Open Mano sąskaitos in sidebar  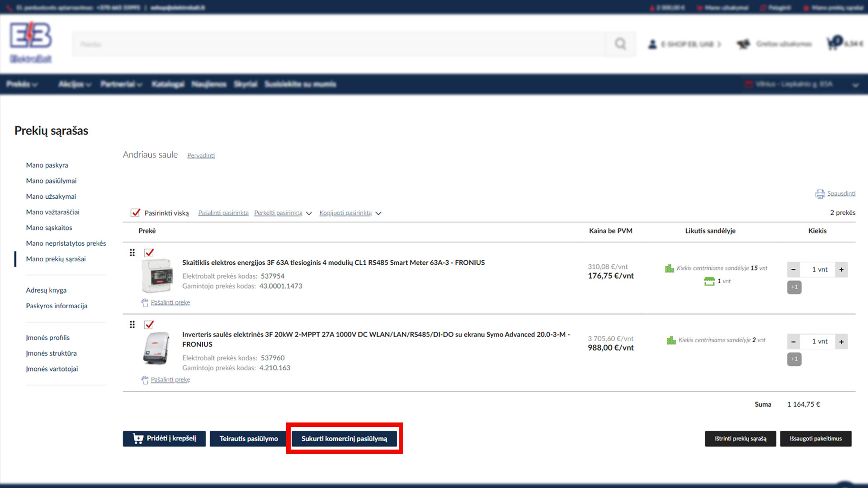click(49, 228)
